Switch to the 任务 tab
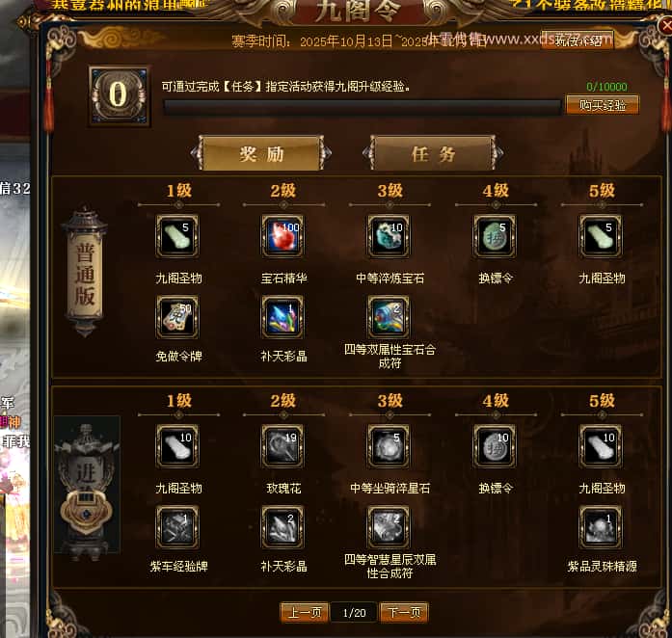The image size is (672, 638). pos(433,153)
